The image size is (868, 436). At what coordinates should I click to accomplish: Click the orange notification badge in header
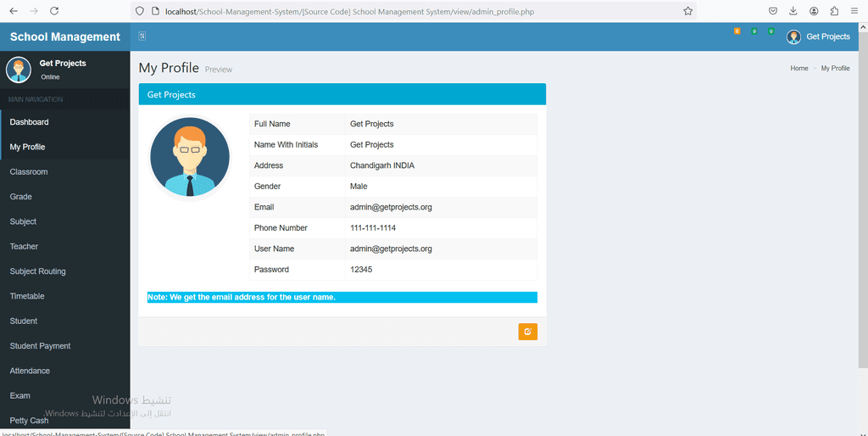click(x=737, y=31)
